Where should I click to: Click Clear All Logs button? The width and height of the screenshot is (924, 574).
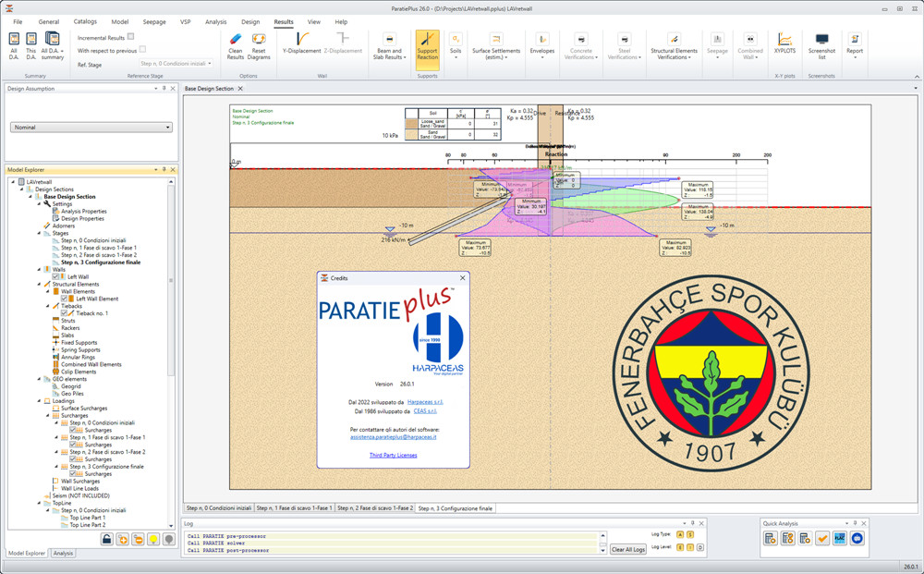click(x=628, y=549)
